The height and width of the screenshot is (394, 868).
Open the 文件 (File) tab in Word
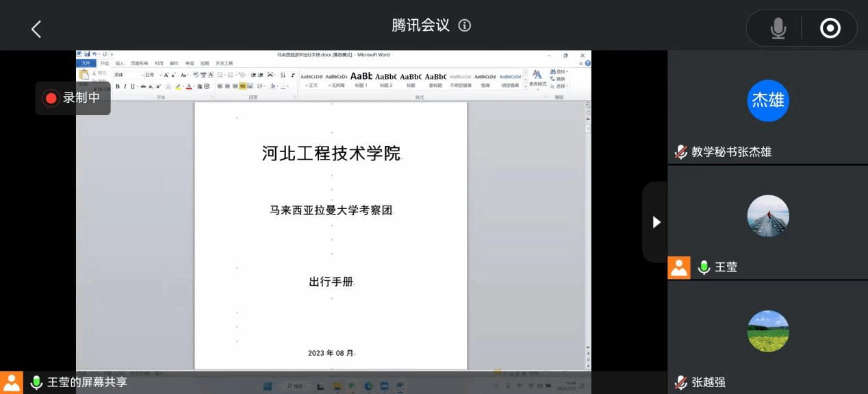point(86,63)
